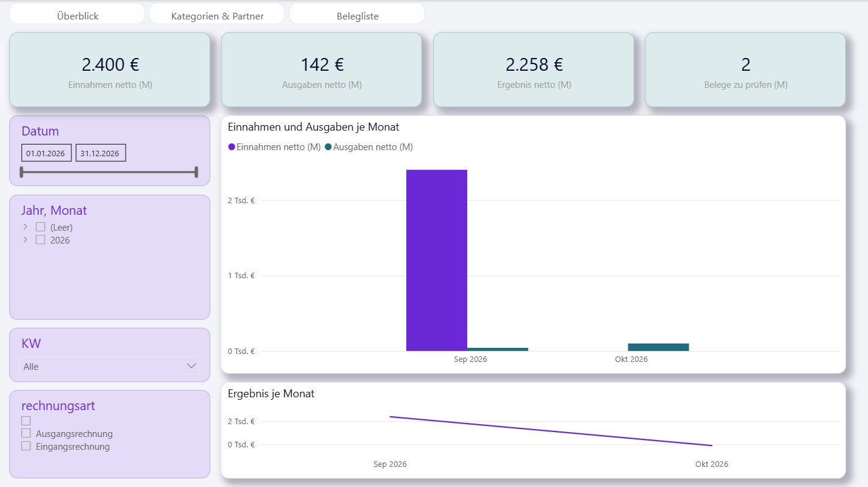Click Sep 2026 label under the bar chart

pos(470,359)
